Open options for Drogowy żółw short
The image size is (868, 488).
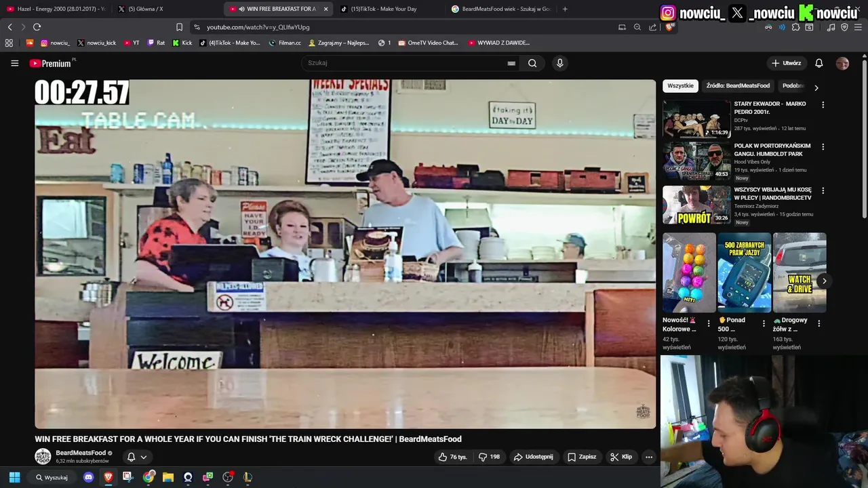[818, 323]
